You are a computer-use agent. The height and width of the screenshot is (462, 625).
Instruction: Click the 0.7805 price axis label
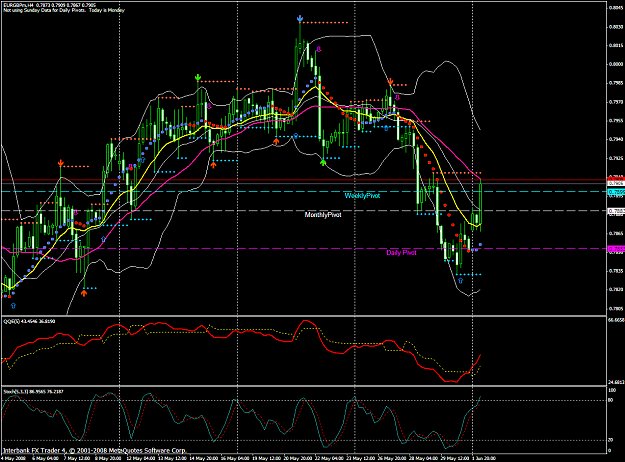pos(616,309)
